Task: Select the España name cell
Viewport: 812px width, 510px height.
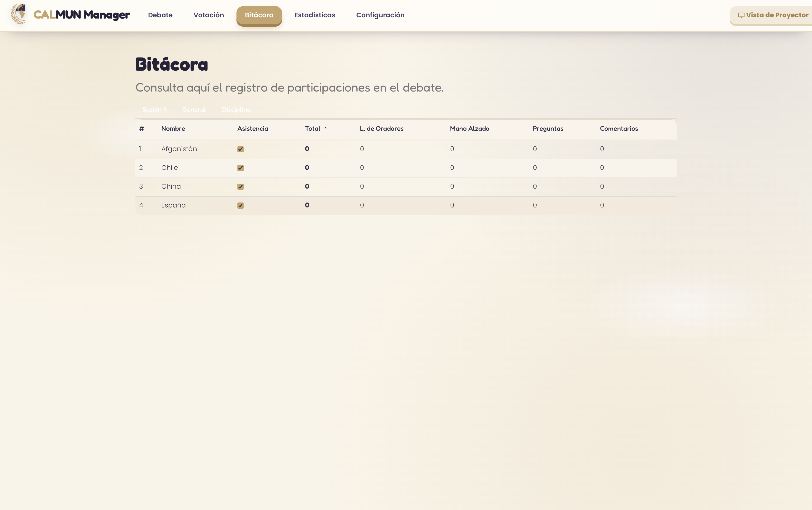Action: click(x=173, y=205)
